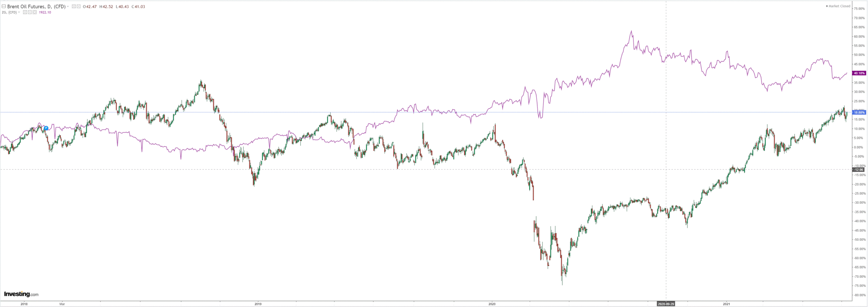
Task: Remove the ZG comparison series
Action: [x=35, y=13]
